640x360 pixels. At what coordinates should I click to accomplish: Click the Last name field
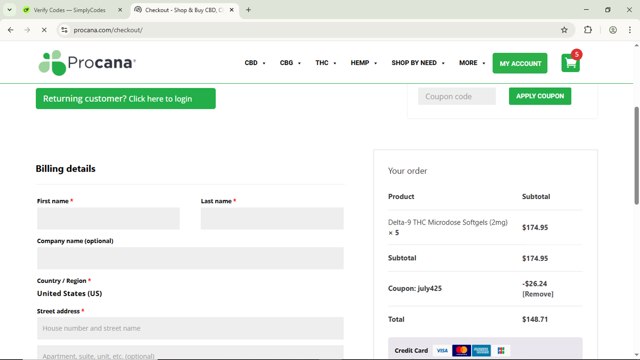point(272,218)
